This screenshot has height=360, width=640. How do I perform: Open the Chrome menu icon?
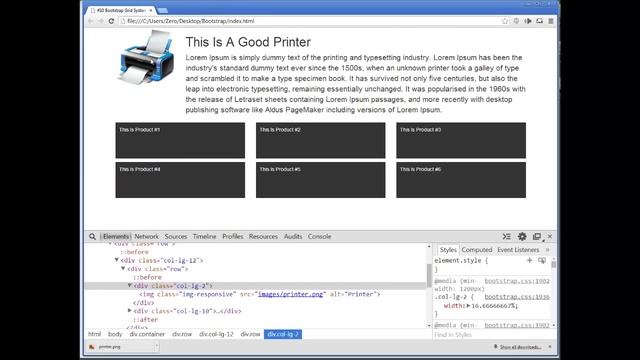click(551, 21)
